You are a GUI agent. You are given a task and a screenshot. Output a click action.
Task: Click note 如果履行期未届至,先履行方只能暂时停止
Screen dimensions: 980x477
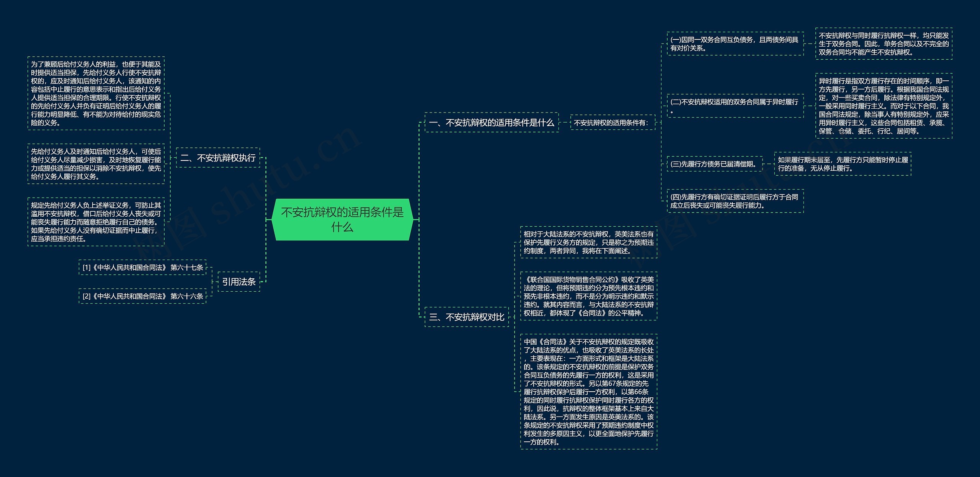coord(843,164)
